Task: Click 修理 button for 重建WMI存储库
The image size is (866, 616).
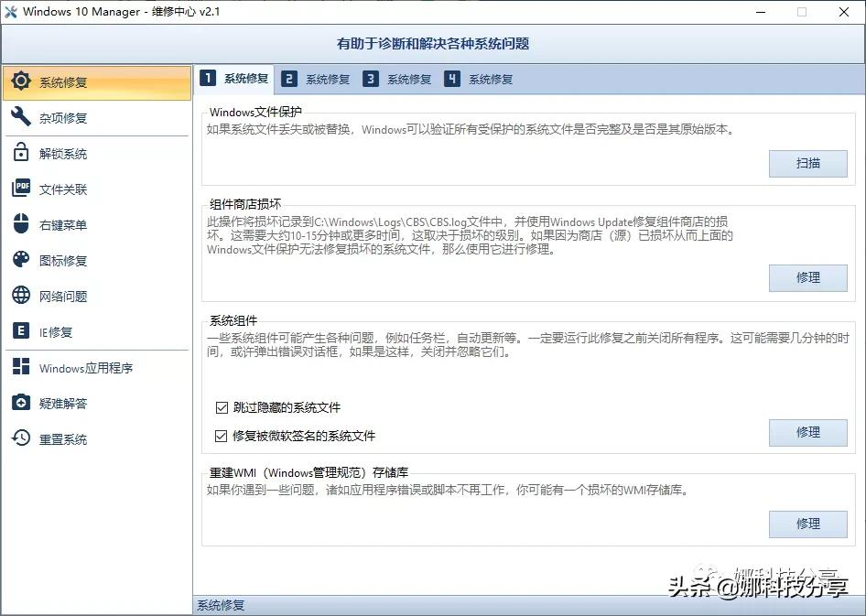Action: 808,524
